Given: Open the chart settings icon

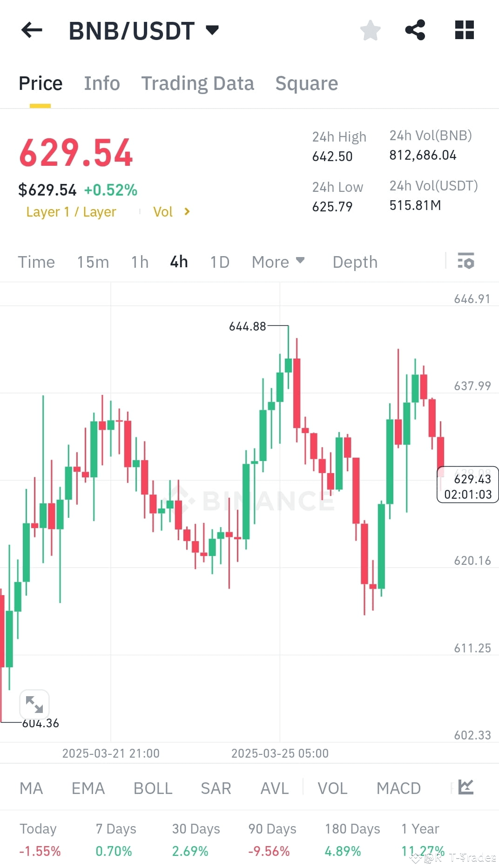Looking at the screenshot, I should [x=466, y=261].
